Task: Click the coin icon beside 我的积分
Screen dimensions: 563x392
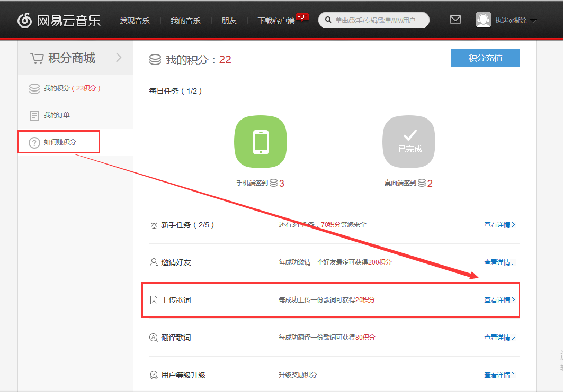Action: click(x=34, y=88)
